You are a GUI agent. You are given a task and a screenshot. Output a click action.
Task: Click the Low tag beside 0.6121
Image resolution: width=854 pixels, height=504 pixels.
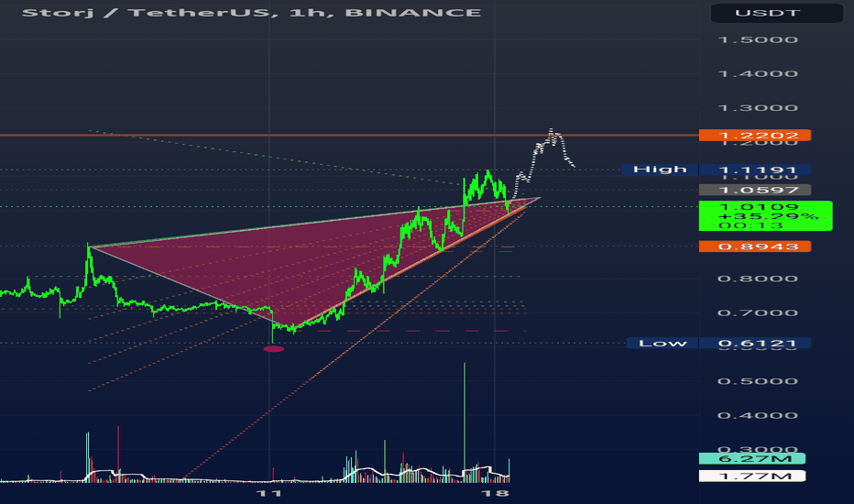[x=662, y=344]
